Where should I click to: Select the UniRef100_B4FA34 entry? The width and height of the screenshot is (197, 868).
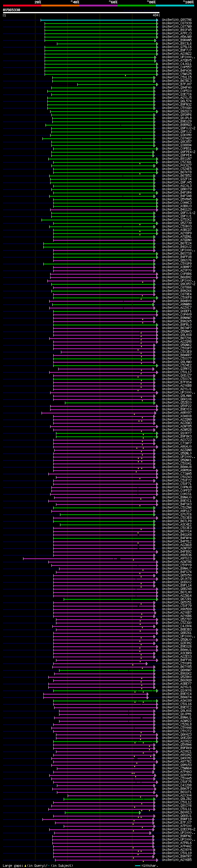point(177,71)
